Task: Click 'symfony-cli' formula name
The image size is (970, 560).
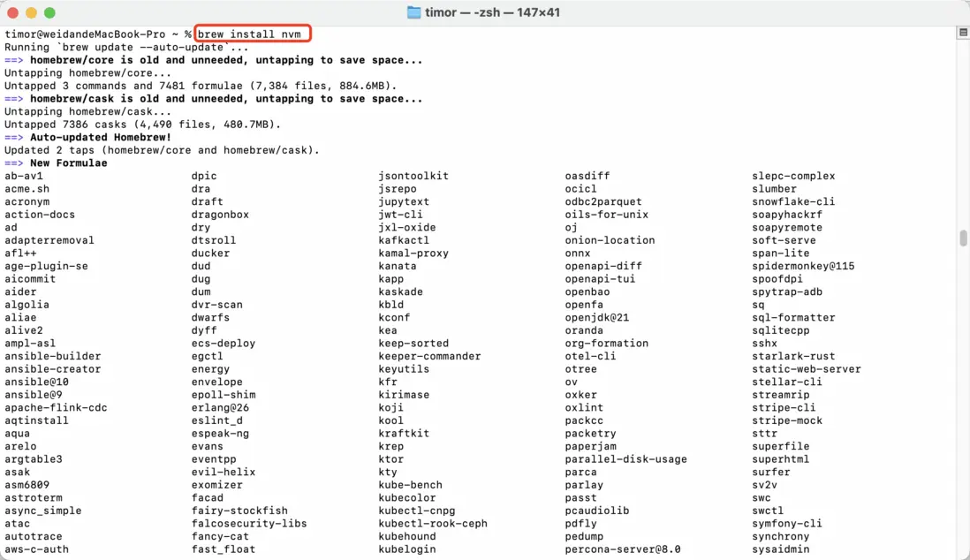Action: [x=787, y=524]
